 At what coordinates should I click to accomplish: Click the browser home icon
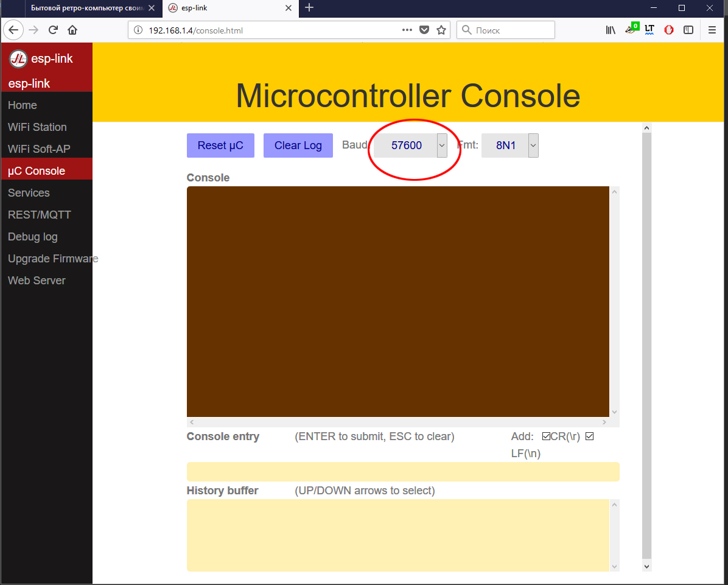point(72,30)
